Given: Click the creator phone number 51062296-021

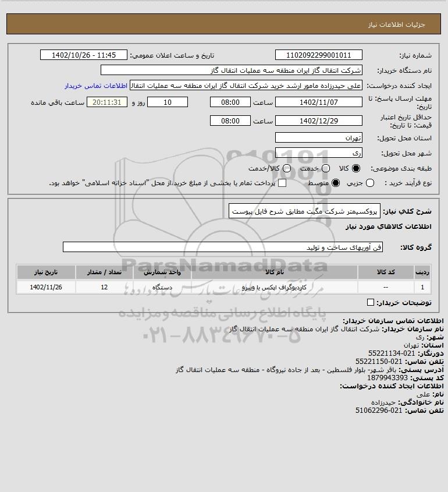Looking at the screenshot, I should [x=379, y=410].
